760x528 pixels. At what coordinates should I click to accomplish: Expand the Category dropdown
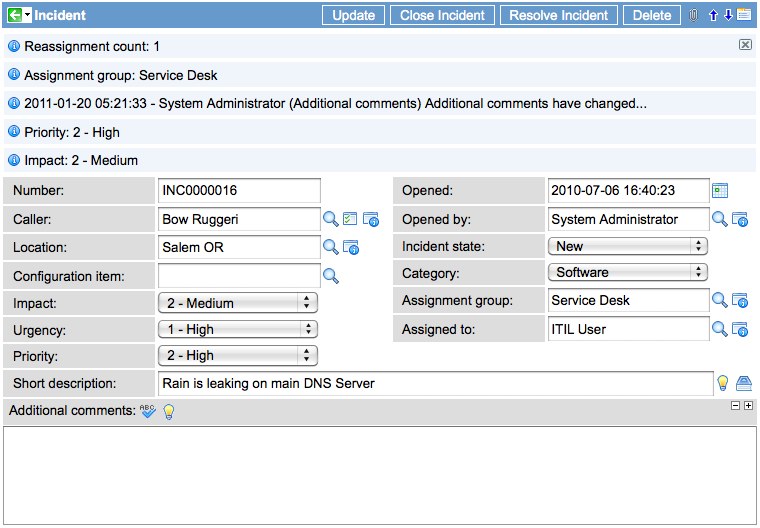pyautogui.click(x=627, y=272)
